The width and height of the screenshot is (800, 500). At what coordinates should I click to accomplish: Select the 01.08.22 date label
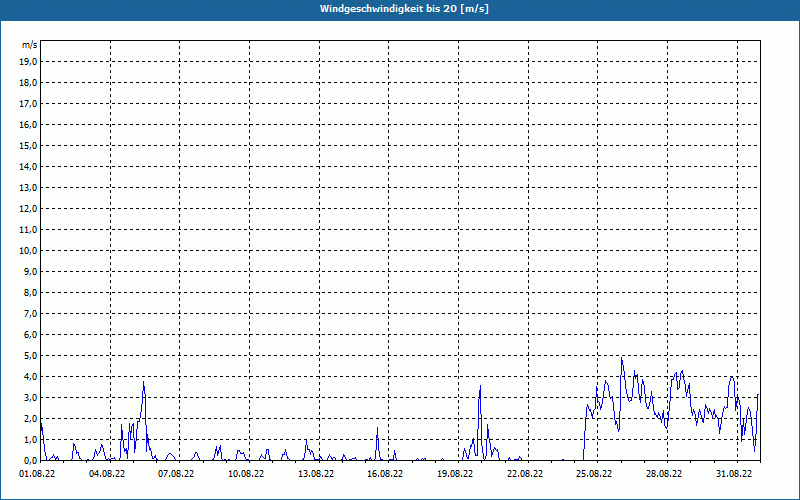coord(37,473)
